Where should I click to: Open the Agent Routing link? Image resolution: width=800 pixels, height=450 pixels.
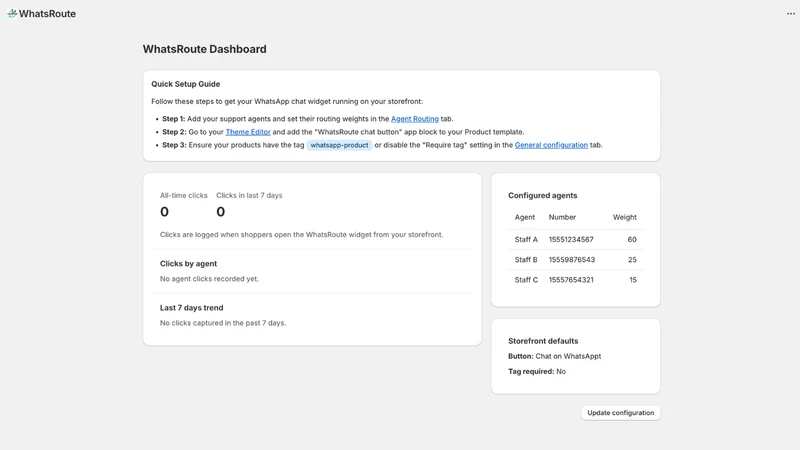pyautogui.click(x=415, y=119)
